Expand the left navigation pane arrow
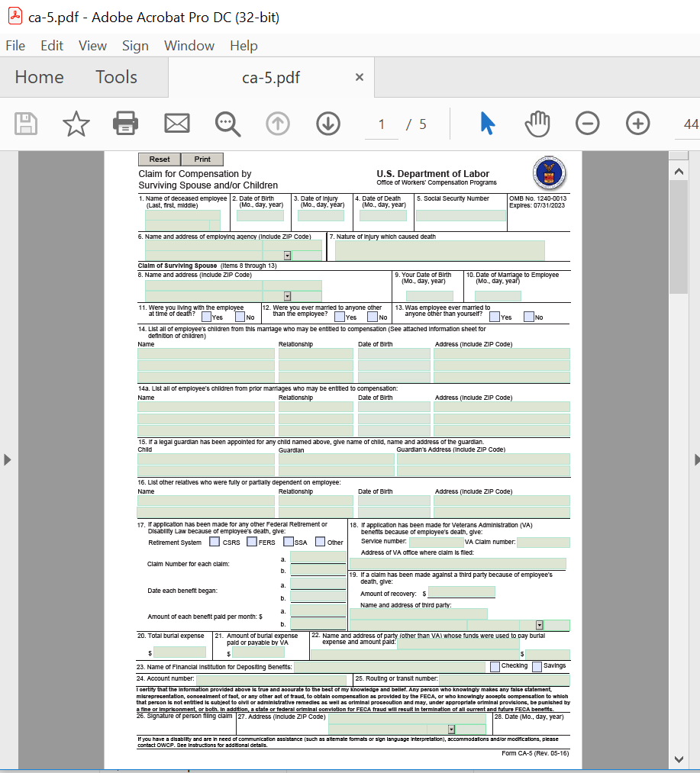This screenshot has width=700, height=773. 8,459
